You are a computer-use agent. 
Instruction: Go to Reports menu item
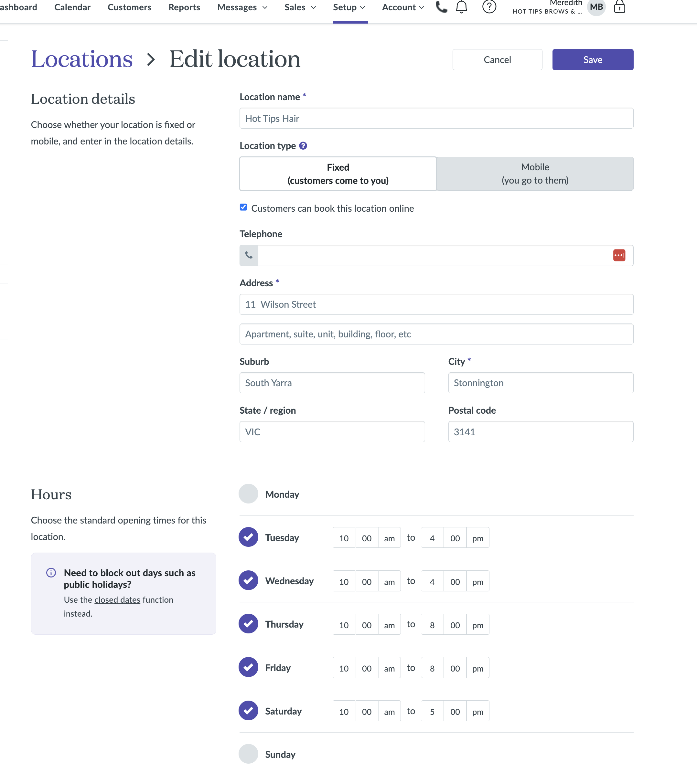coord(184,7)
